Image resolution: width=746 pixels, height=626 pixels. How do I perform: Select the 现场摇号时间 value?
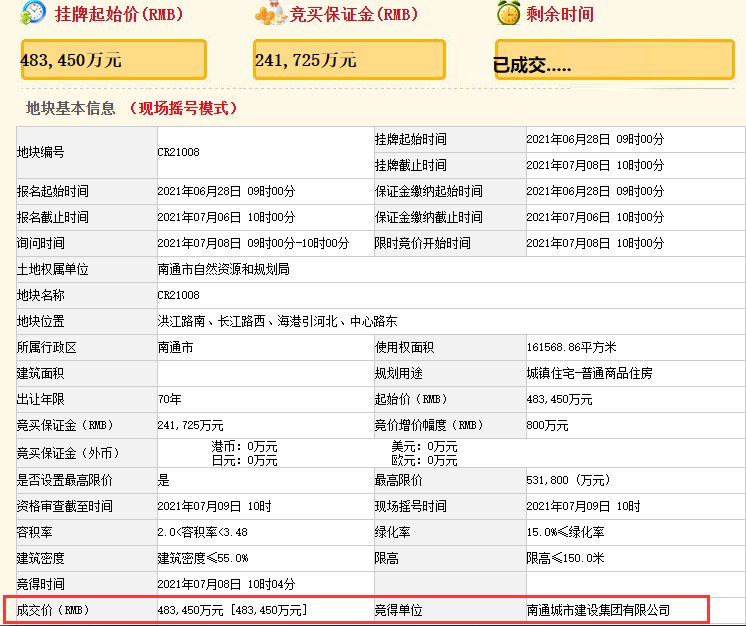583,506
